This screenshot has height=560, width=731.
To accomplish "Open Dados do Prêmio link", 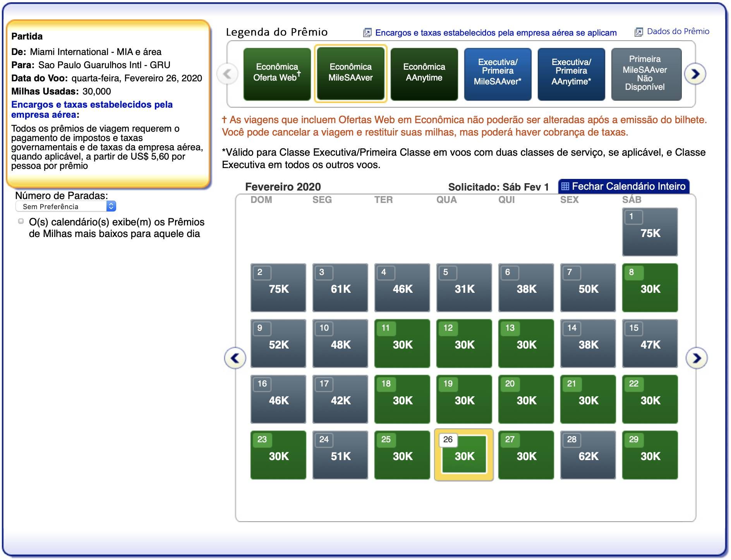I will (678, 31).
